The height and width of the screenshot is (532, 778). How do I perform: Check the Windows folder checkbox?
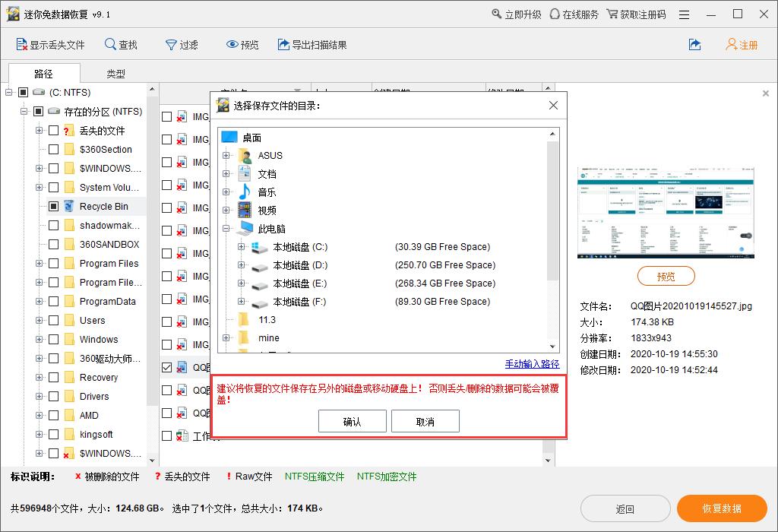pyautogui.click(x=52, y=339)
